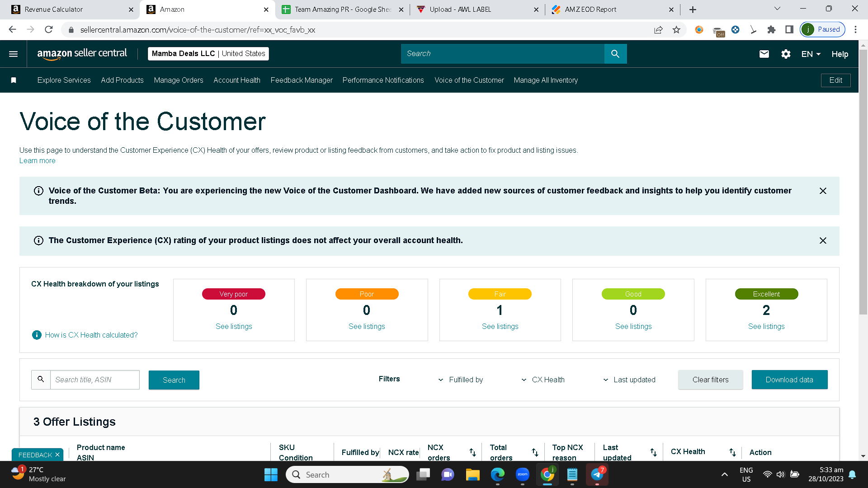Follow the Learn more link
The height and width of the screenshot is (488, 868).
click(37, 160)
